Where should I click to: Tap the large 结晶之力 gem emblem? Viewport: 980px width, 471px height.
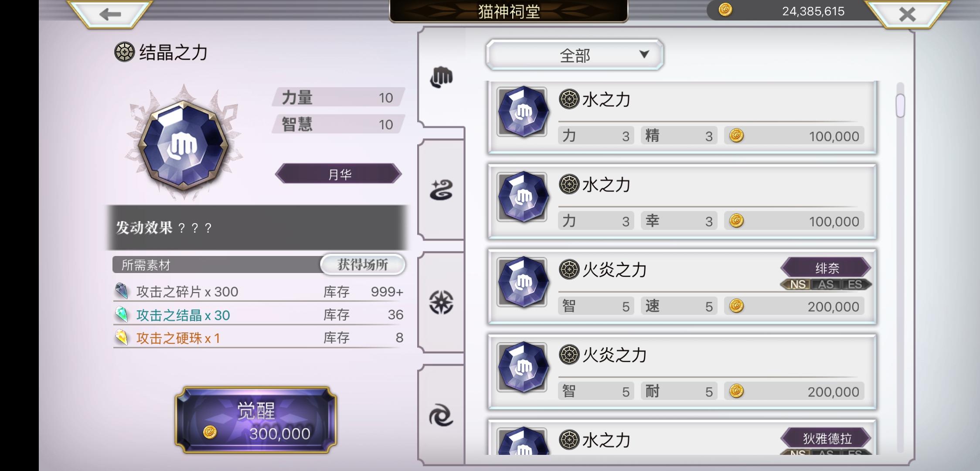click(184, 144)
